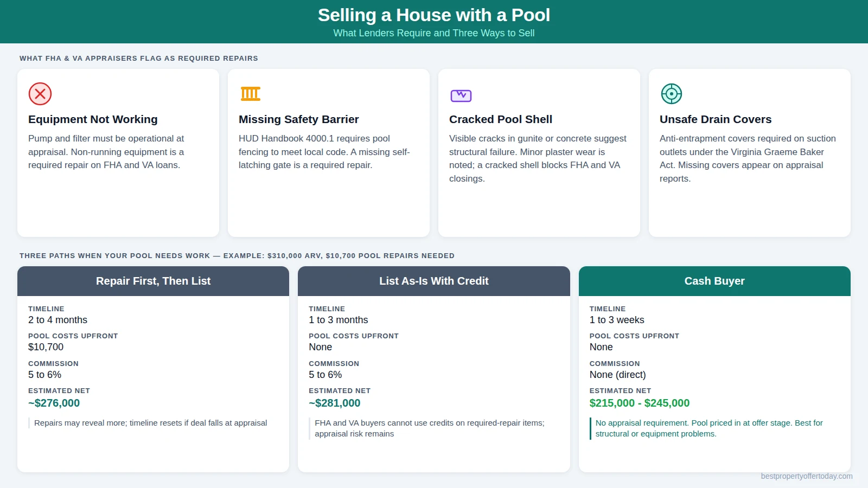
Task: Click the ~$276,000 estimated net value
Action: tap(54, 403)
